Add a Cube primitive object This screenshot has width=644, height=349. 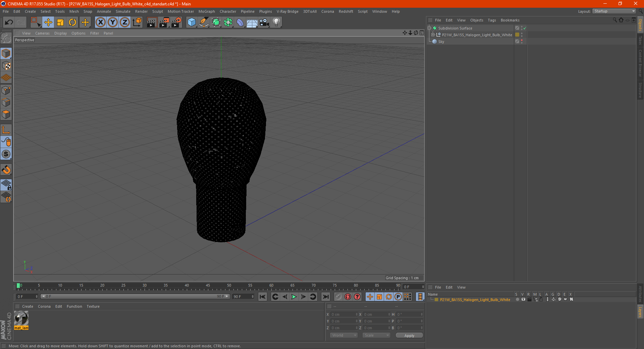192,22
